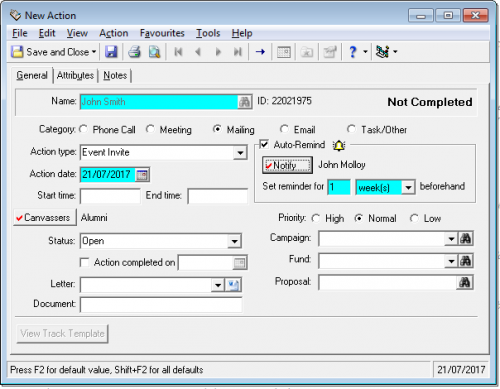This screenshot has height=389, width=500.
Task: Open the Help menu
Action: pyautogui.click(x=242, y=33)
